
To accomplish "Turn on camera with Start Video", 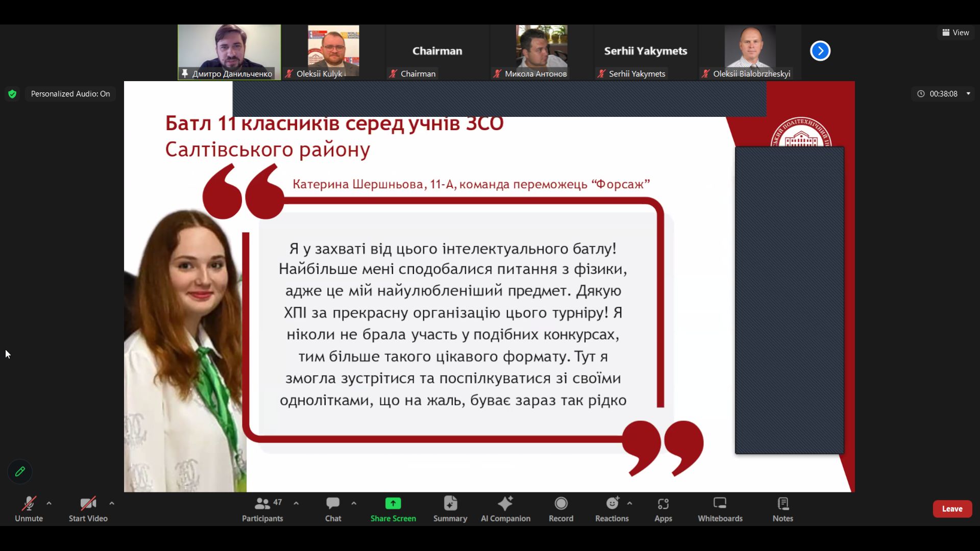I will point(88,504).
